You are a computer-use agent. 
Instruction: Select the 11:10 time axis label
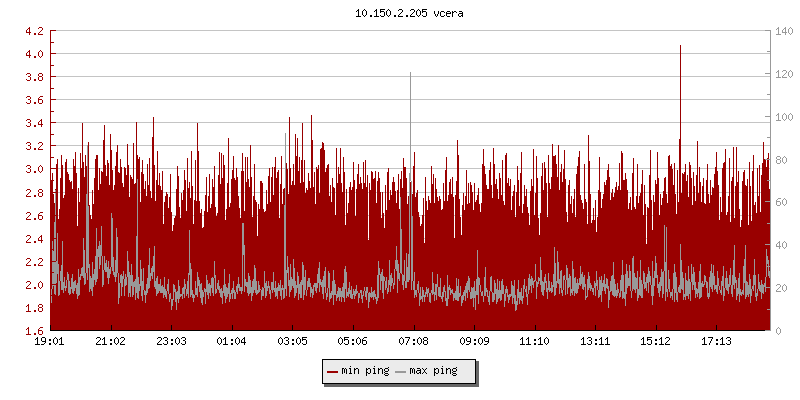point(534,342)
